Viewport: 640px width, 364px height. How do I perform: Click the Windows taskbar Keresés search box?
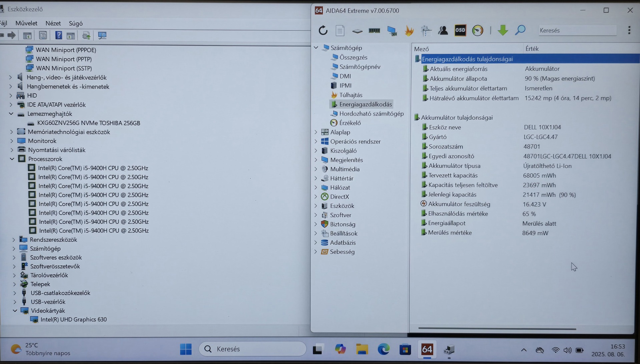(253, 349)
